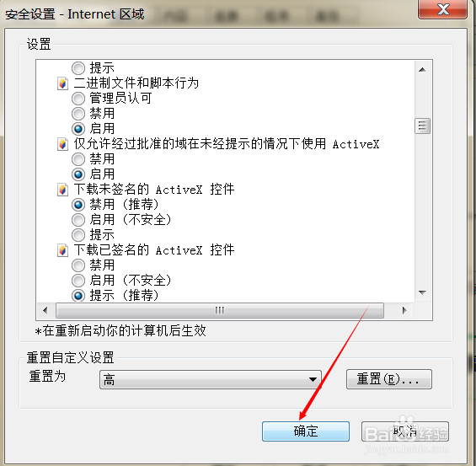Click icon beside 下载未签名的 ActiveX 控件
The image size is (476, 466).
point(62,190)
